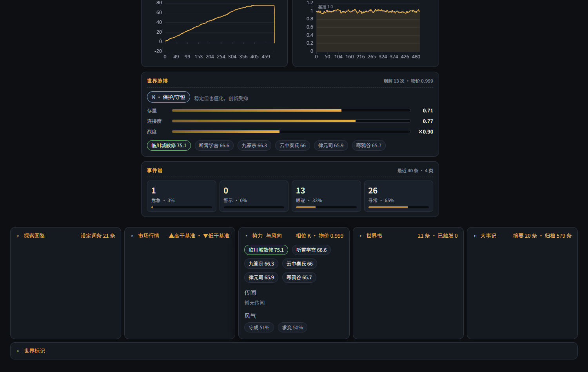Open the 寻常 65% event card

pos(399,196)
